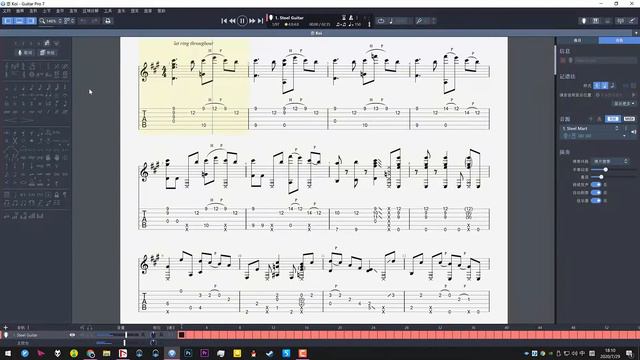Pause playback with the round pause button

point(242,21)
